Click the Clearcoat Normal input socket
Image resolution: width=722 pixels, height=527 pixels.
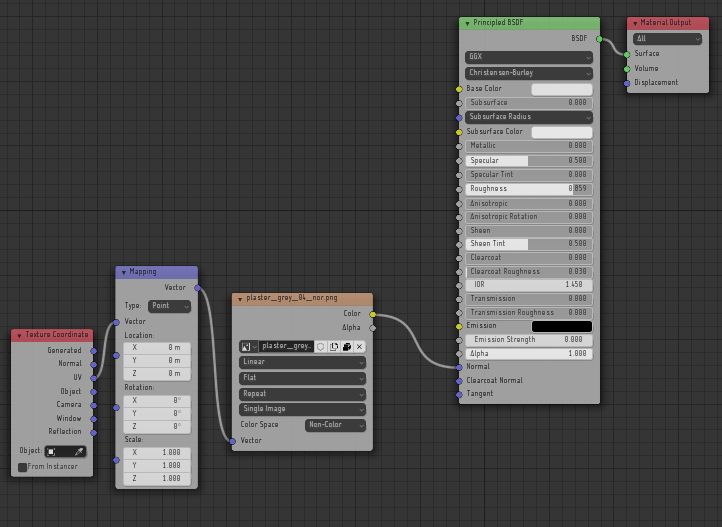tap(459, 381)
